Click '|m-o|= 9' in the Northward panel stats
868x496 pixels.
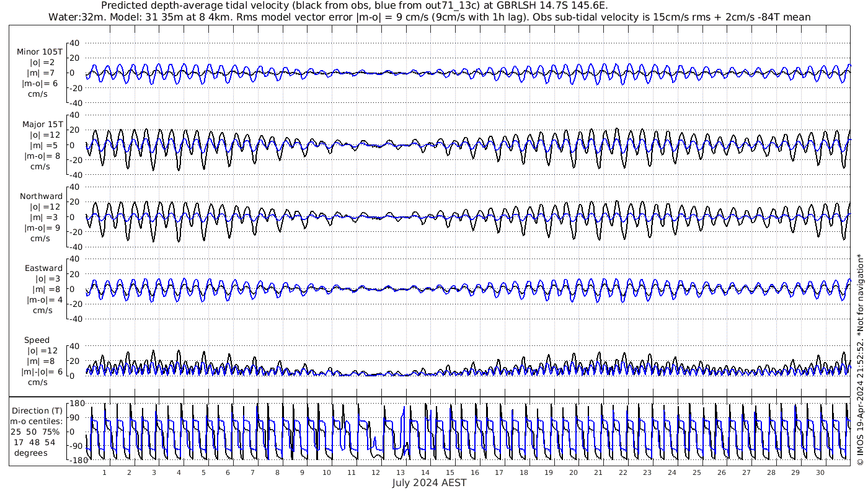point(42,228)
